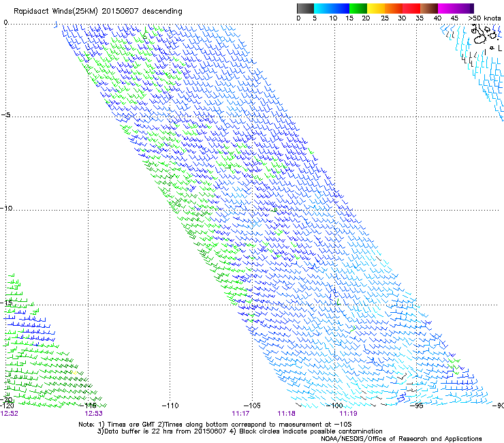Click the gray 0-5 knots color segment

(x=305, y=8)
